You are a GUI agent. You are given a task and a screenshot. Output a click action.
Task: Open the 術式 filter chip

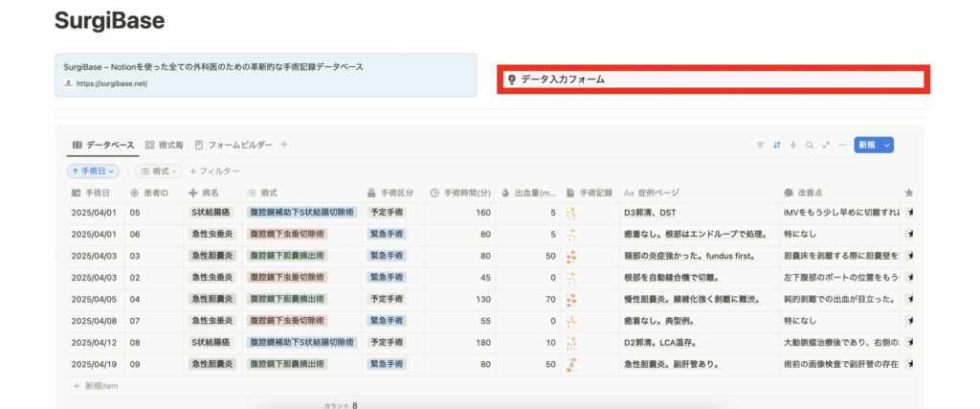click(159, 170)
